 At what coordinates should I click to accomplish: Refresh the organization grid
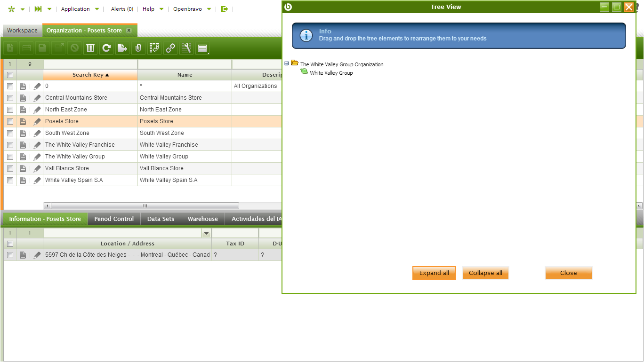point(106,48)
